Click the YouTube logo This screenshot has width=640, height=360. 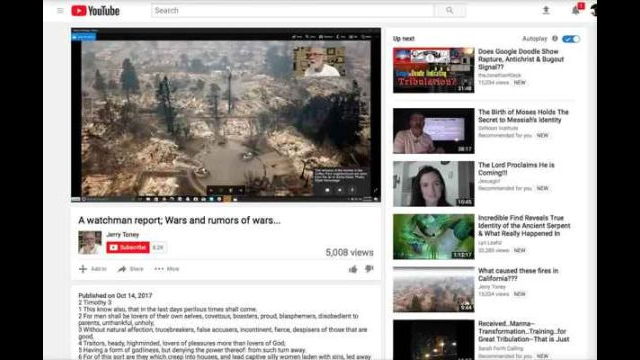pos(96,11)
